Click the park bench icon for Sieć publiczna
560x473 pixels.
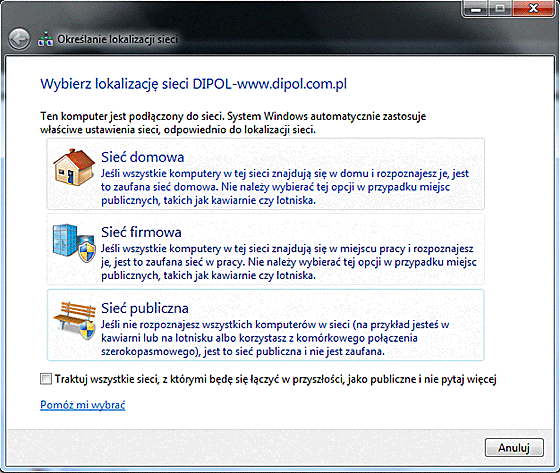74,320
